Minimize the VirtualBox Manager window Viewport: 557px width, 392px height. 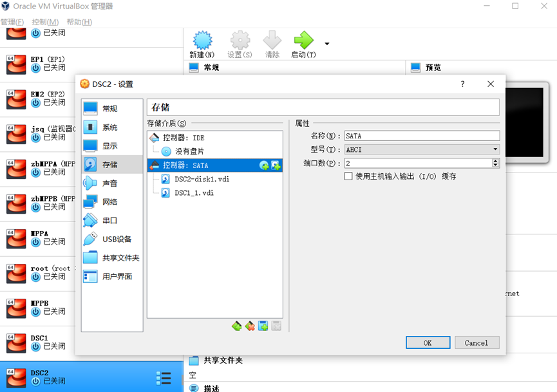tap(487, 6)
